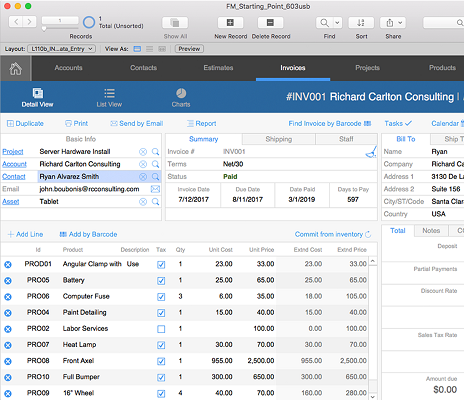Create a New Record
Image resolution: width=464 pixels, height=400 pixels.
230,23
